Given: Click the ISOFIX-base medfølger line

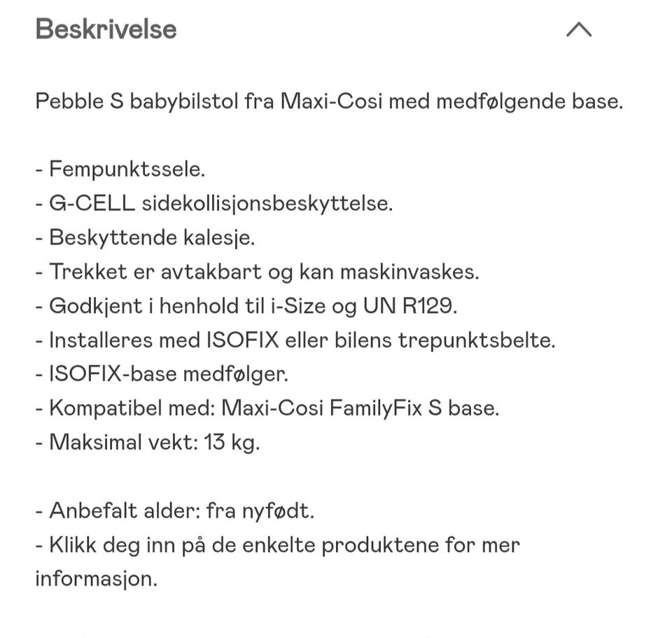Looking at the screenshot, I should pos(162,374).
